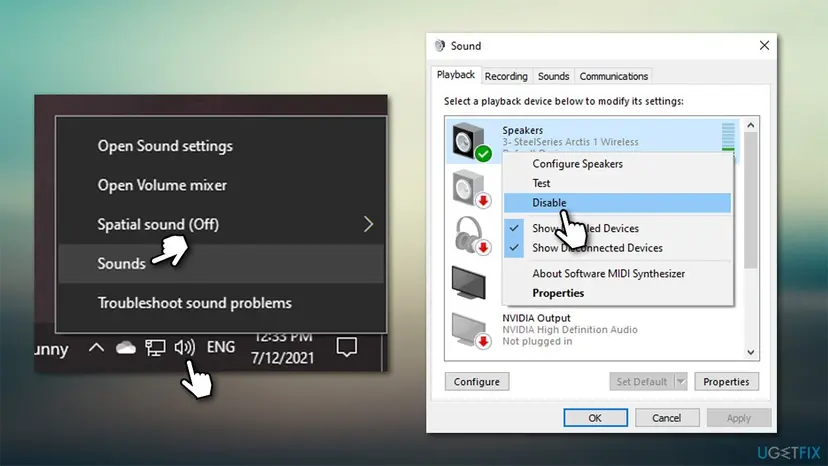Click the 7/12/2021 date in taskbar
This screenshot has width=828, height=466.
pyautogui.click(x=282, y=358)
